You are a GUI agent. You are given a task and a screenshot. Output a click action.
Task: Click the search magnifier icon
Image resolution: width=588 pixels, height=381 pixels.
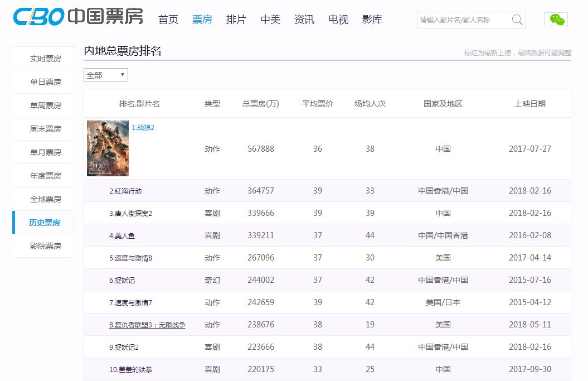click(x=517, y=20)
